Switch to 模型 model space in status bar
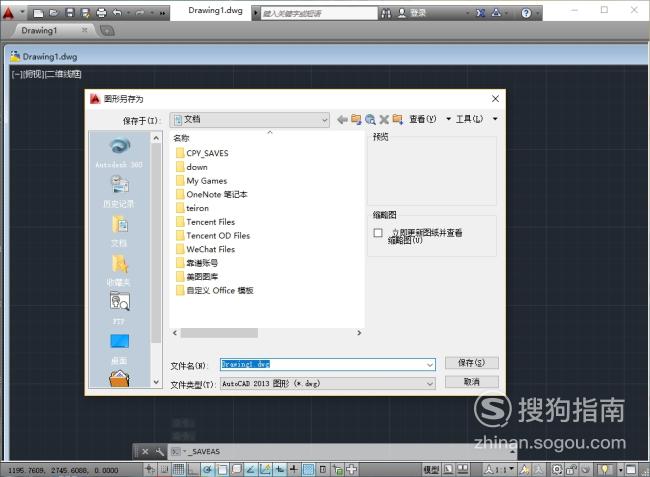 tap(431, 470)
